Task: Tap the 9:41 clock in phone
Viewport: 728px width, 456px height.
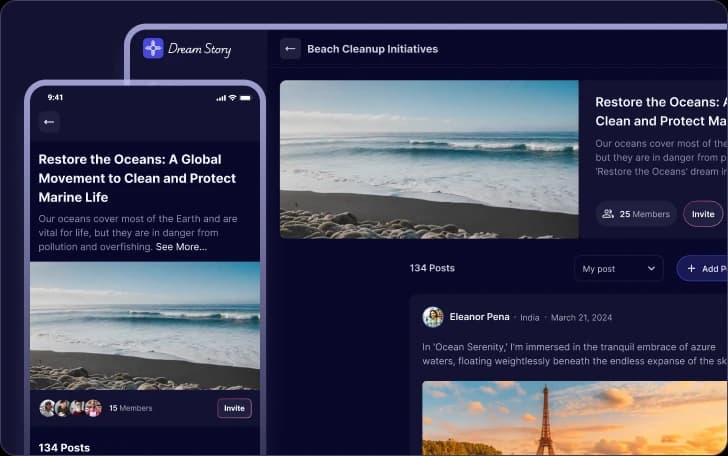Action: [55, 98]
